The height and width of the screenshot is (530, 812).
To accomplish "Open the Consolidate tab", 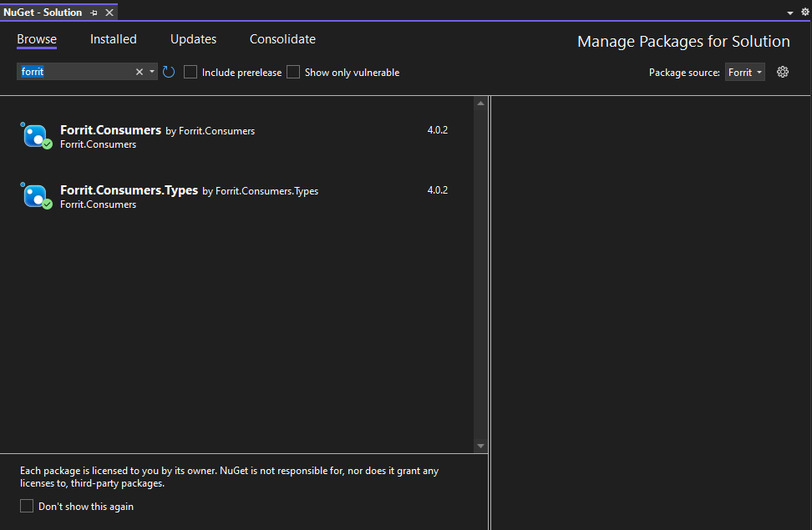I will click(x=282, y=39).
